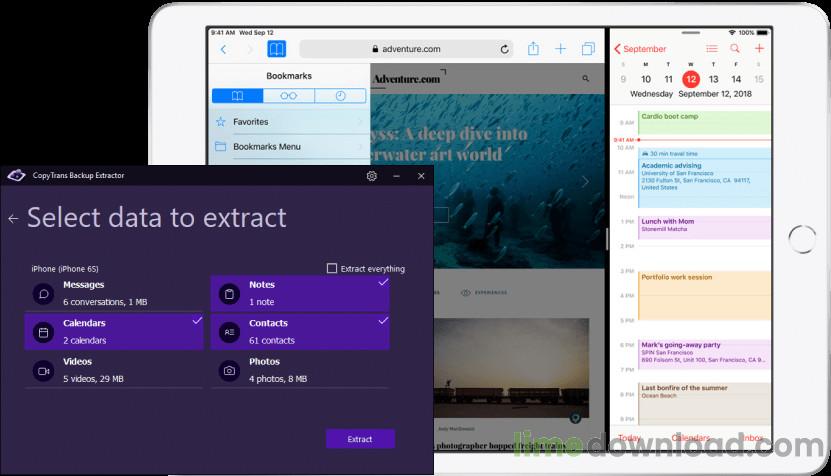Tap the next-slide arrow on Adventure.com hero image
Image resolution: width=831 pixels, height=476 pixels.
click(x=586, y=182)
